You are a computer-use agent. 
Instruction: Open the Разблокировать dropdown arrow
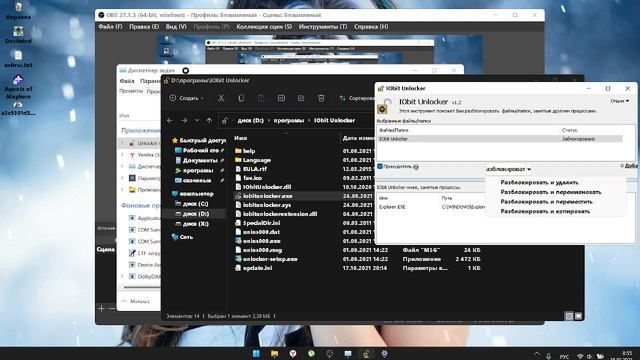[529, 169]
